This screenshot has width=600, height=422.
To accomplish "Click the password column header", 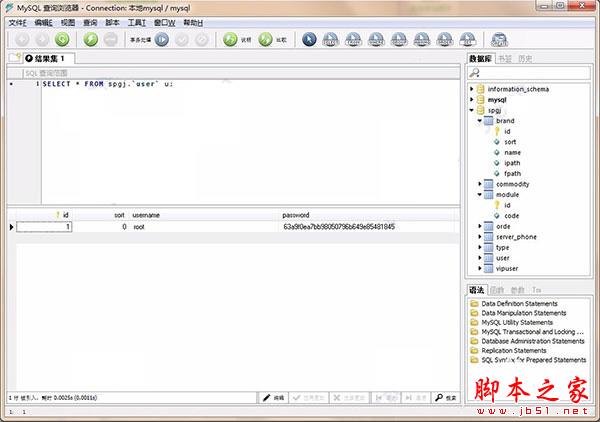I will click(x=295, y=215).
